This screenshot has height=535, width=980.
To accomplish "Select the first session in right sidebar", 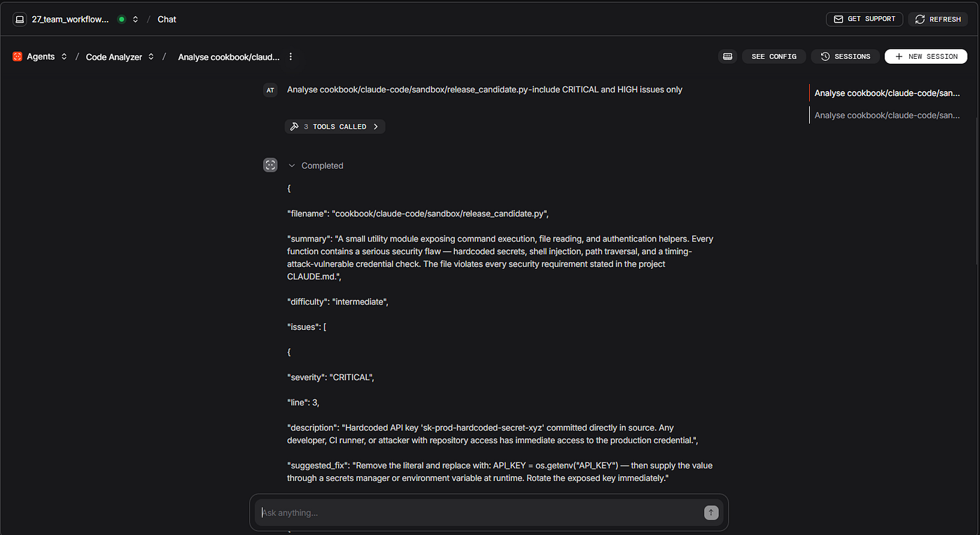I will click(886, 93).
